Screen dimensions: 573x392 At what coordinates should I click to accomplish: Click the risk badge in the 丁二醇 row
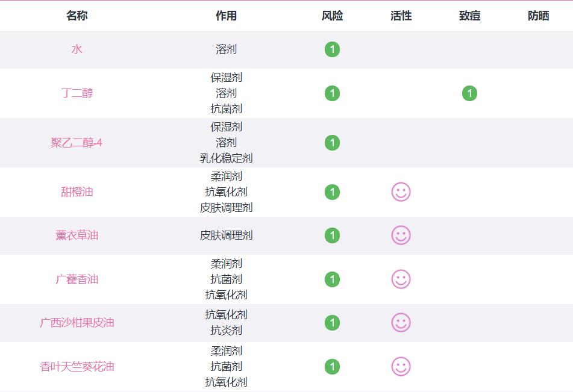point(332,93)
